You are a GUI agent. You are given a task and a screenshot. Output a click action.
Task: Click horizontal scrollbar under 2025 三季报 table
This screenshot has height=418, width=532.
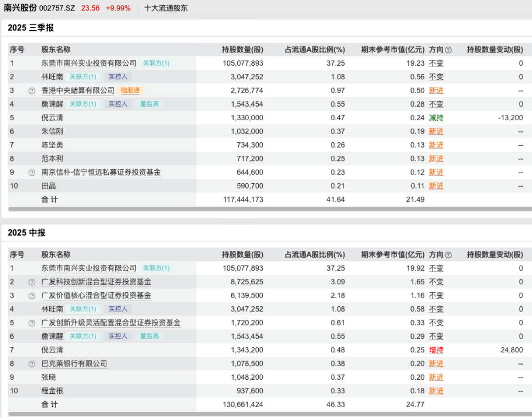(269, 209)
